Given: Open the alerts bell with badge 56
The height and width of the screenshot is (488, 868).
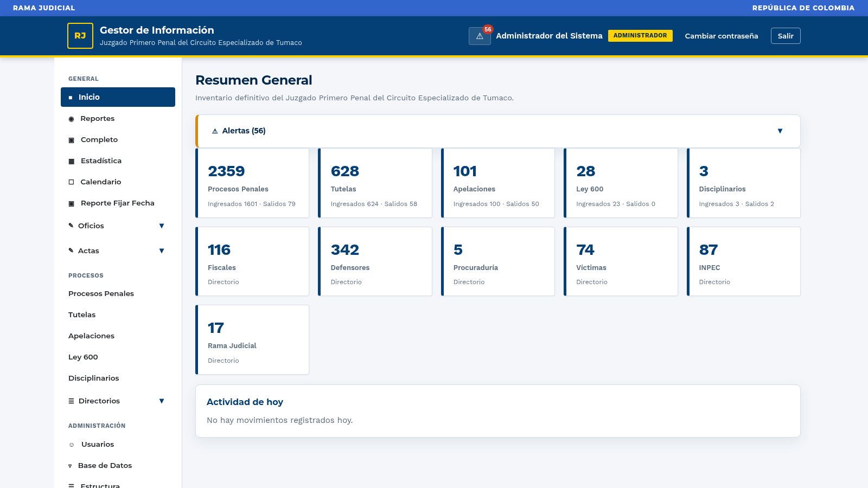Looking at the screenshot, I should [x=480, y=36].
